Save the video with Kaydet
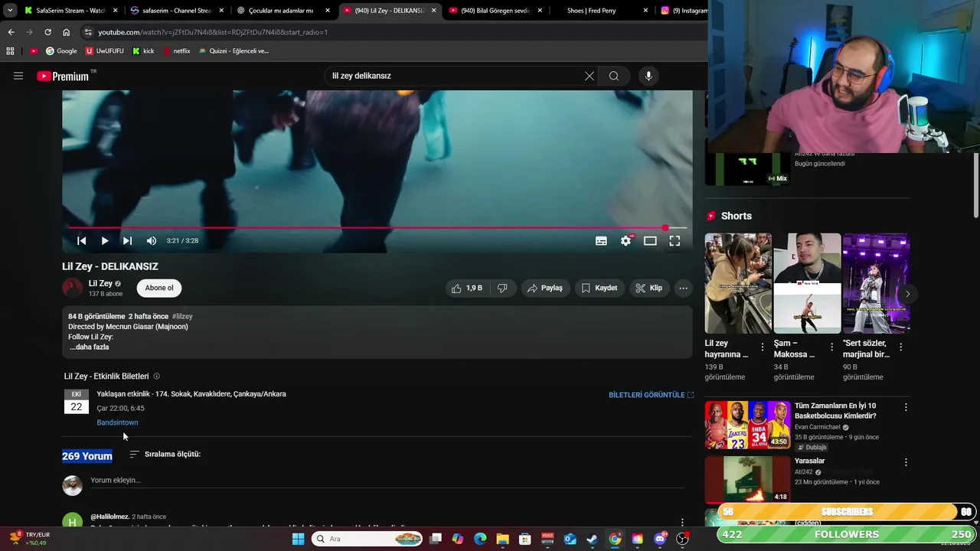 (x=599, y=288)
